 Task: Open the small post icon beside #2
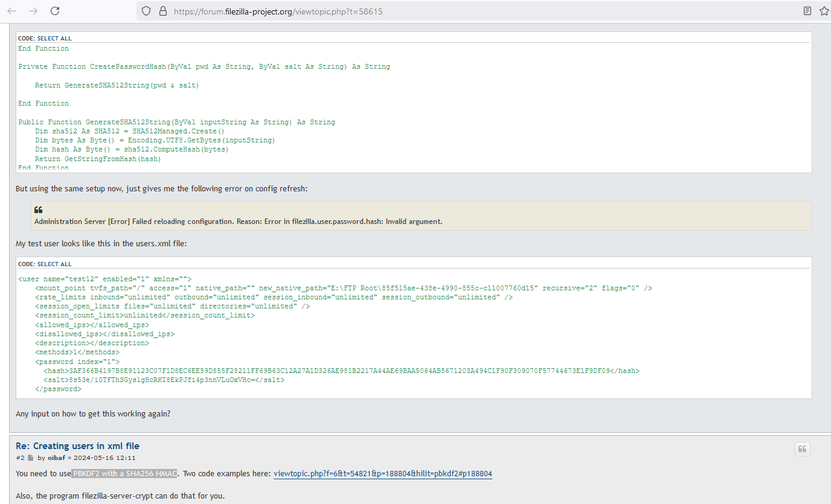[x=31, y=458]
